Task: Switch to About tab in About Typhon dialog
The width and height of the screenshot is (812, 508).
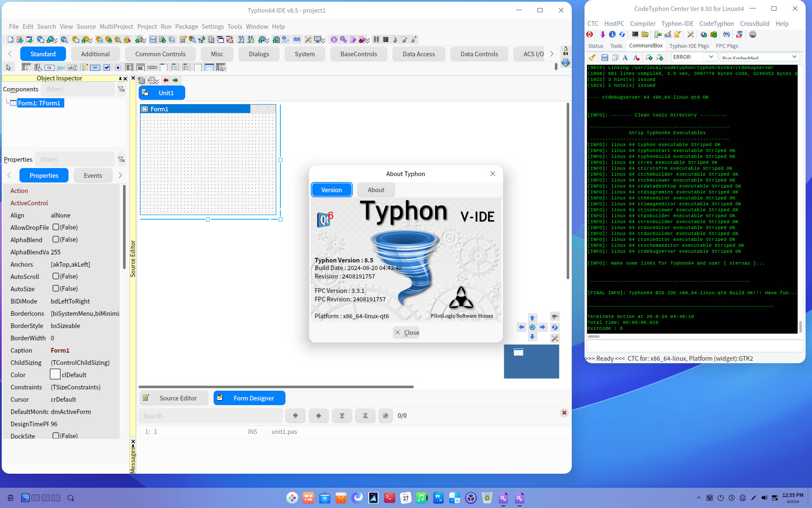Action: click(x=376, y=190)
